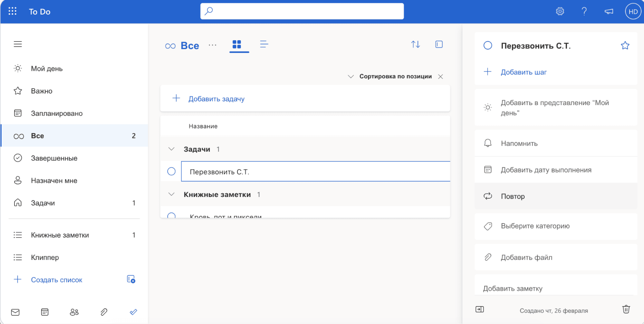
Task: Collapse the Задачи group
Action: point(171,149)
